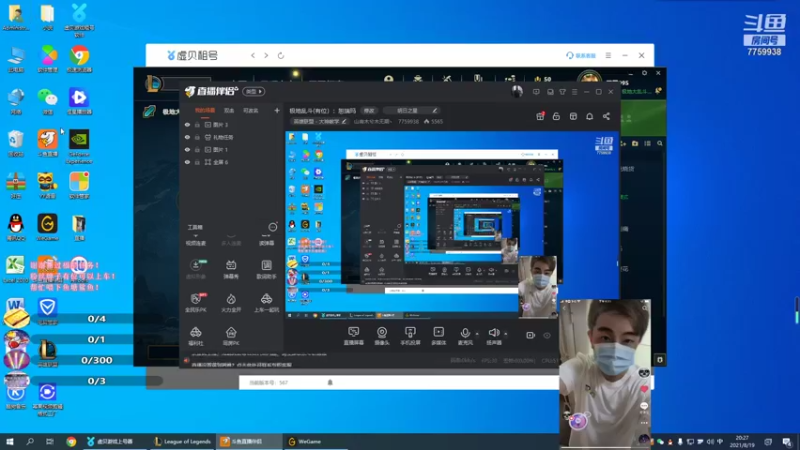Screen dimensions: 800x450
Task: Open the 全民乐PK tool
Action: pyautogui.click(x=195, y=303)
